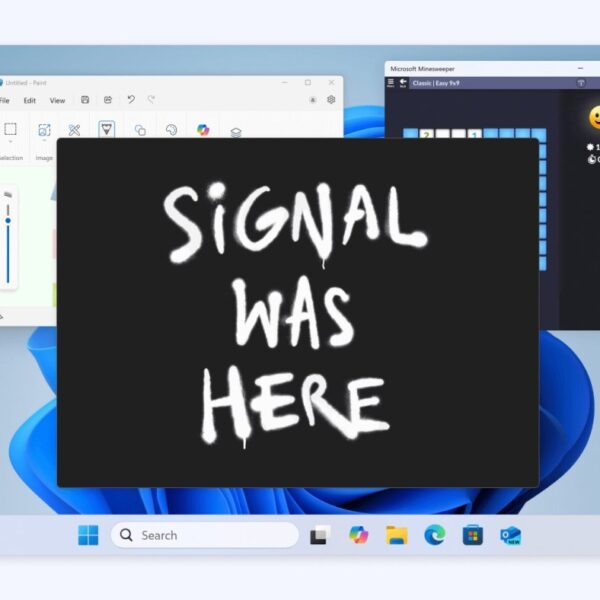600x600 pixels.
Task: Click the Save icon in Paint
Action: tap(85, 100)
